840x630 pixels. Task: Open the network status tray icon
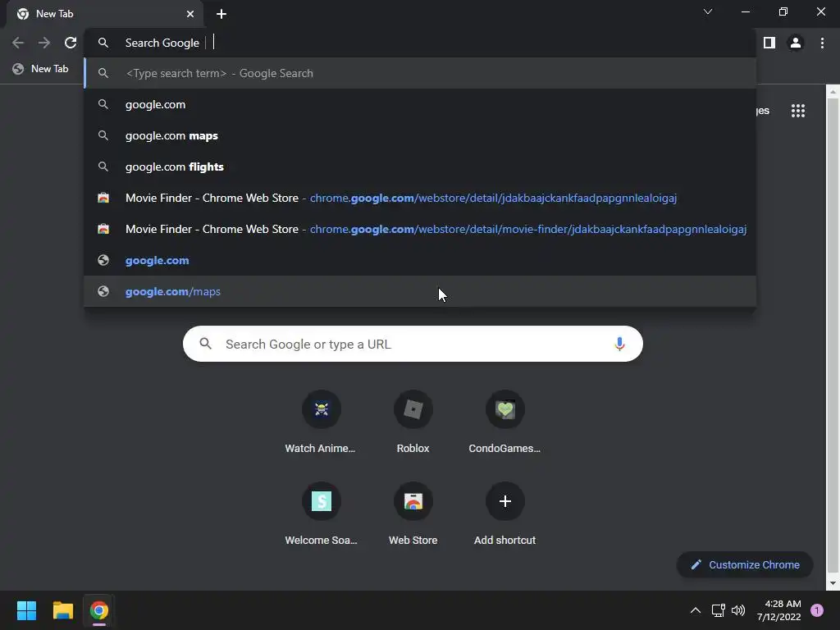[x=718, y=610]
